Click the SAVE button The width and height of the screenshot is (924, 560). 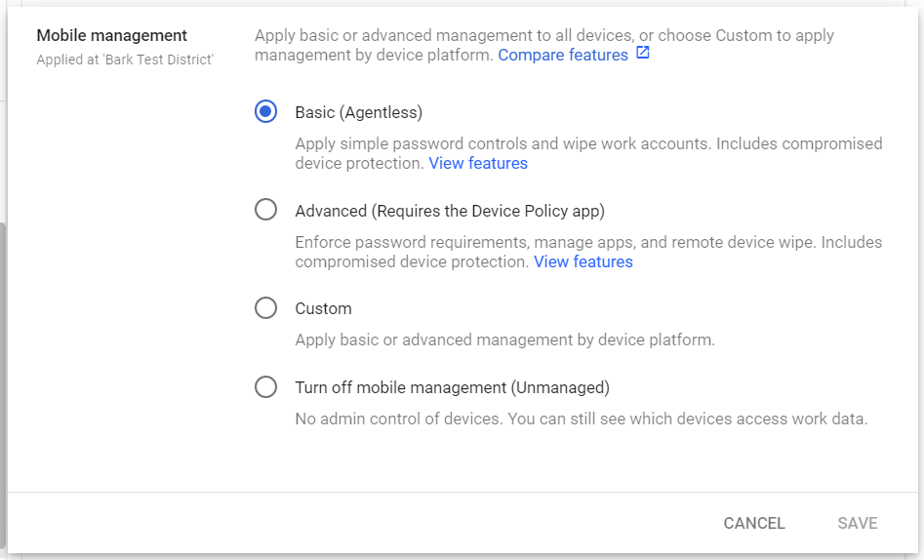[x=858, y=523]
